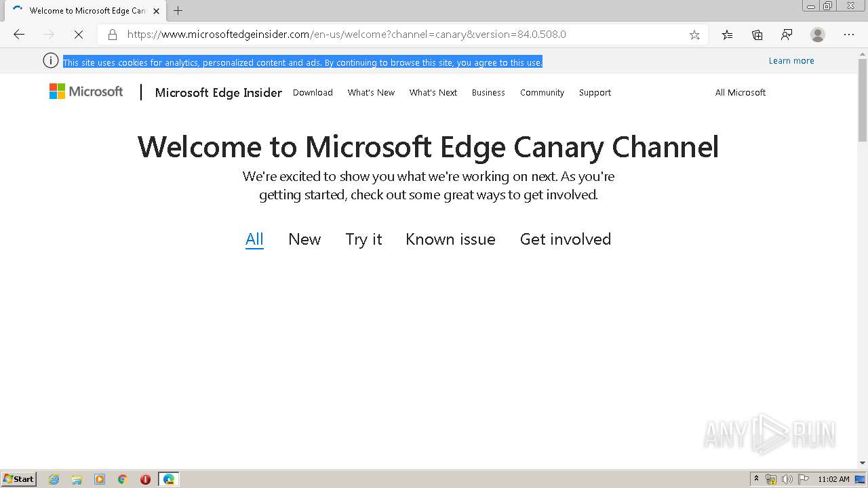Screen dimensions: 868x488
Task: Open a new tab
Action: (x=178, y=11)
